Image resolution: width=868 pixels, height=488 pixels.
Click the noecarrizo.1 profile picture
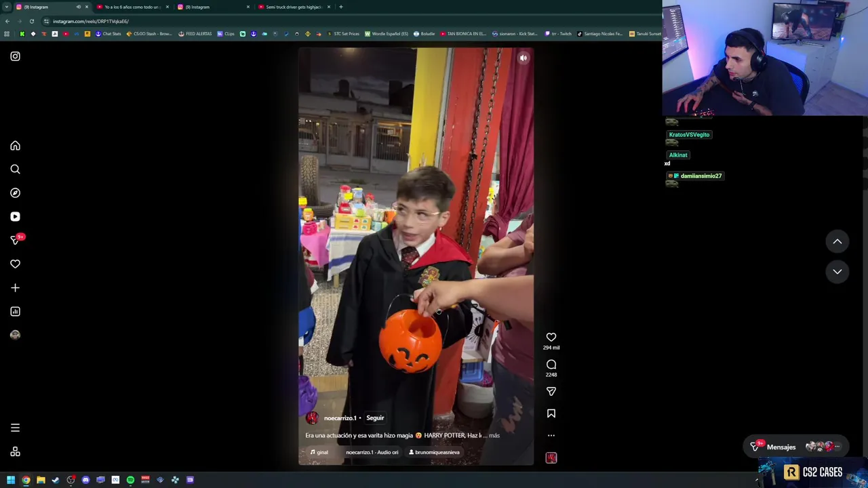click(x=312, y=418)
